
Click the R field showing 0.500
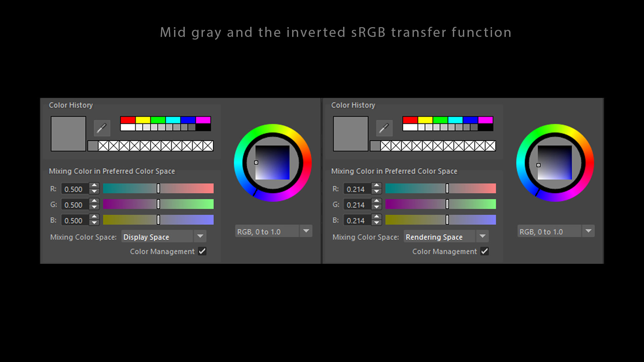click(x=75, y=189)
